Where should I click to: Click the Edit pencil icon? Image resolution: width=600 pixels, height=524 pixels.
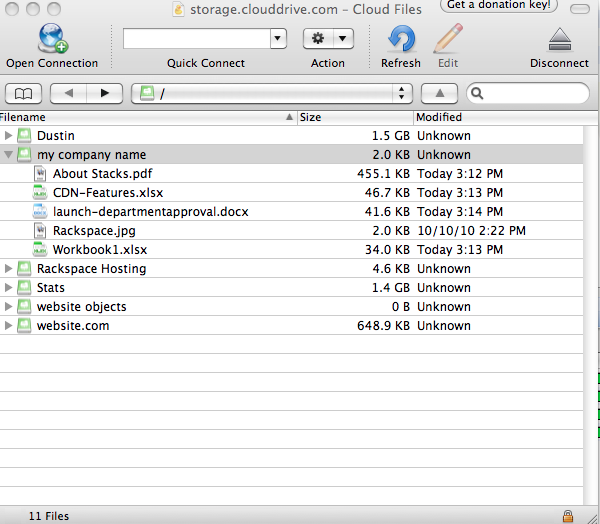pos(448,38)
